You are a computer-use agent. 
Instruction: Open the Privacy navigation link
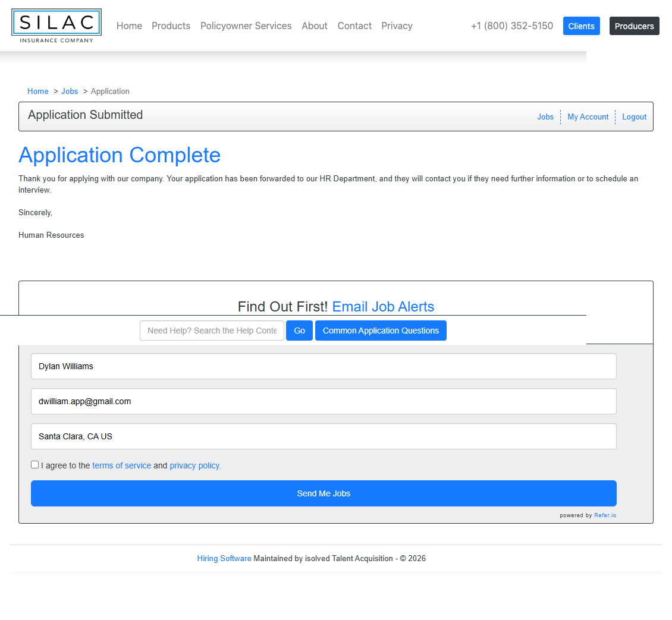(x=397, y=26)
